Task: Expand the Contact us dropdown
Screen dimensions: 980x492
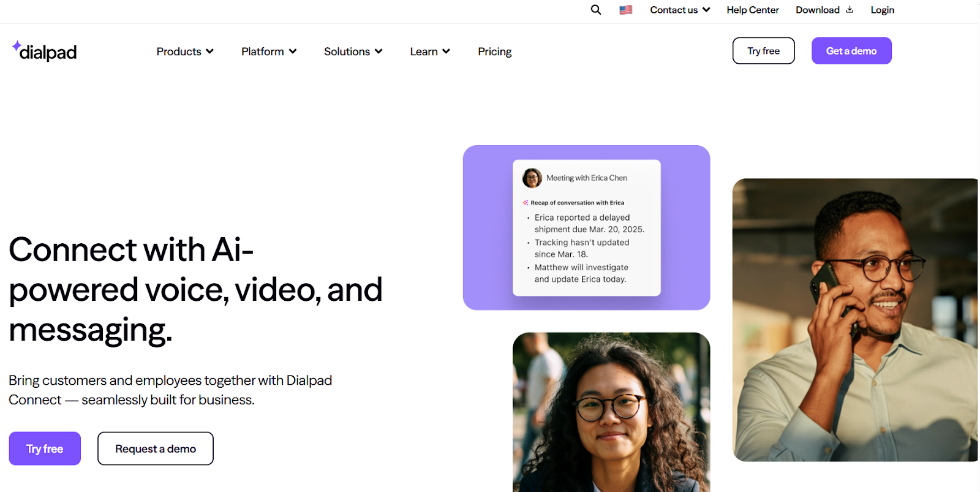Action: 706,10
